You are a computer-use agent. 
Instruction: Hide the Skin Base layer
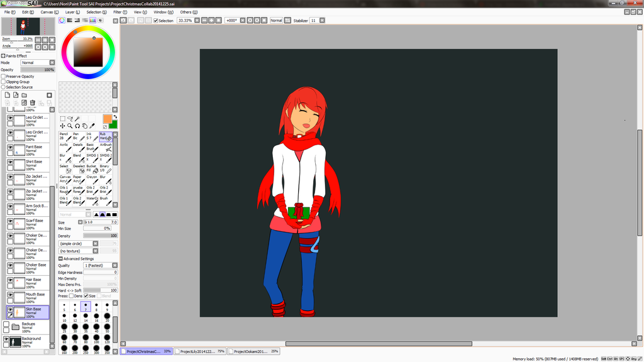tap(10, 310)
